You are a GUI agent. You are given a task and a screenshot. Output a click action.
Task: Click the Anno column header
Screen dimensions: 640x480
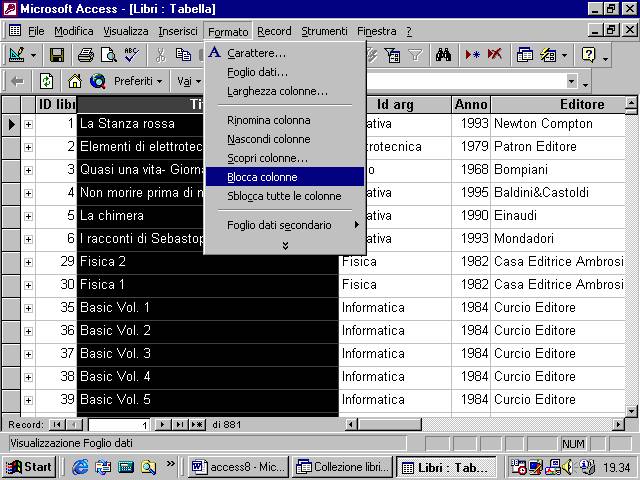(x=471, y=104)
